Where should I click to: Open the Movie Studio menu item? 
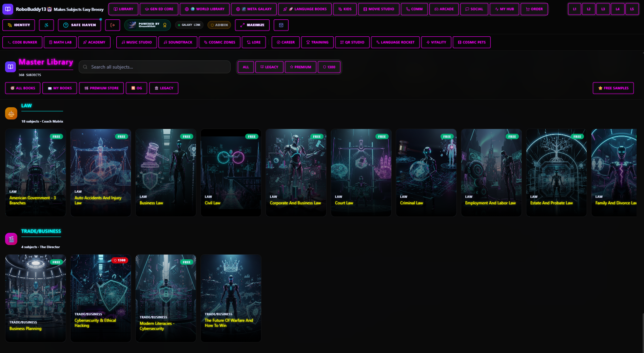[x=379, y=9]
